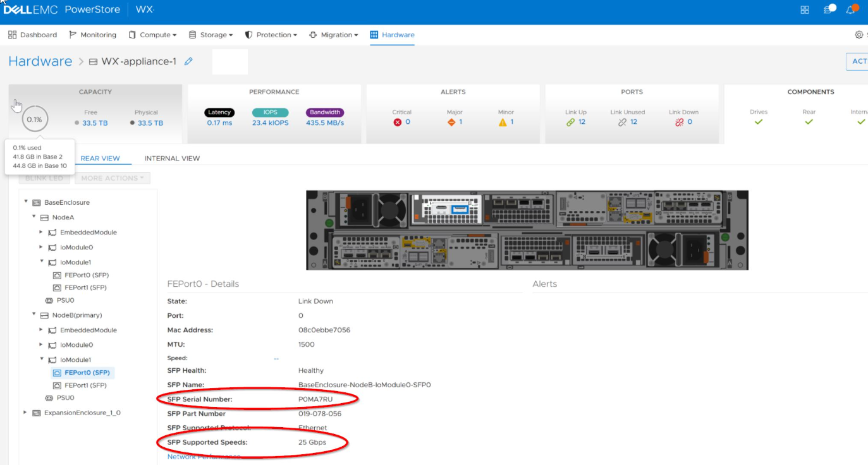Open the apps launcher grid icon
Screen dimensions: 868x465
pyautogui.click(x=804, y=9)
